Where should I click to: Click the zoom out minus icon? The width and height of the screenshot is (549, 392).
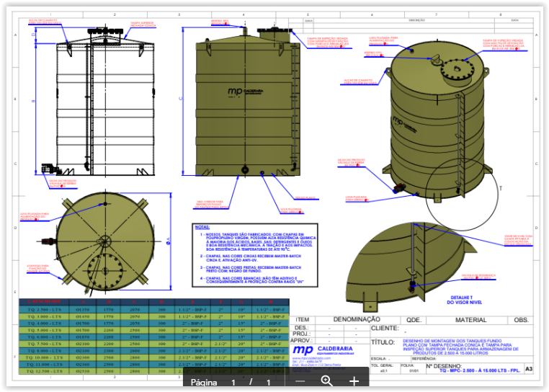pos(300,381)
